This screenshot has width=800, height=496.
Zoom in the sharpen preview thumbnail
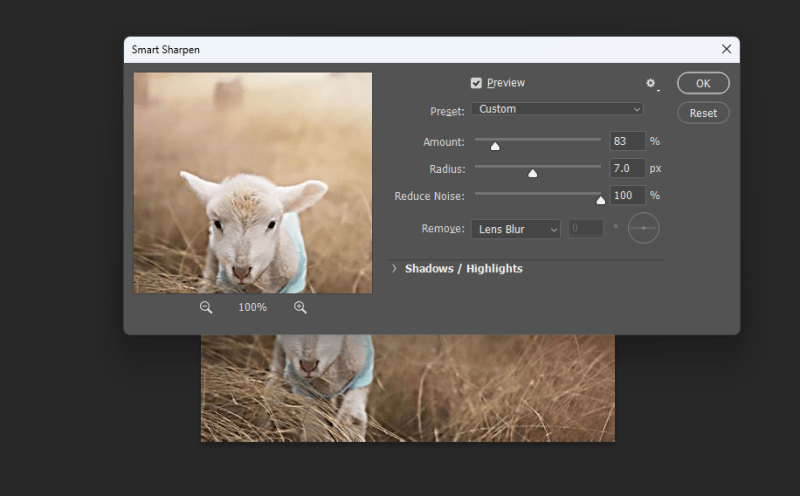click(x=300, y=308)
